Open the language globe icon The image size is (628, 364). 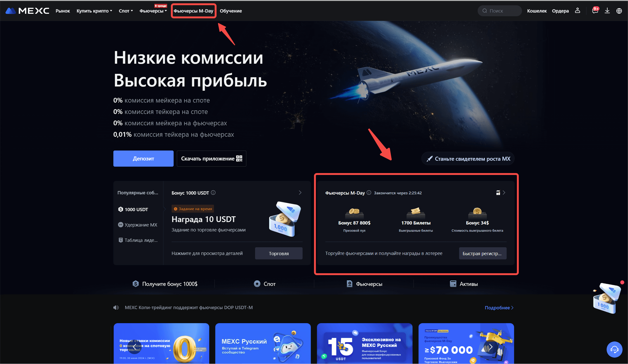click(x=619, y=11)
